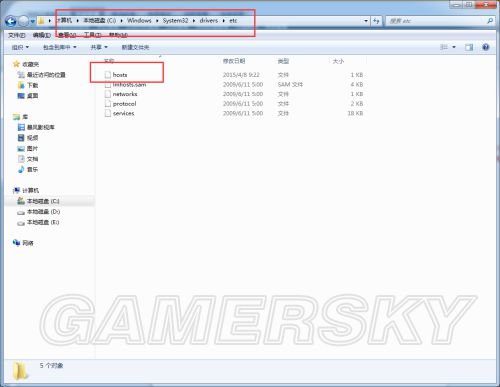Click the services file icon
Image resolution: width=500 pixels, height=387 pixels.
coord(108,113)
